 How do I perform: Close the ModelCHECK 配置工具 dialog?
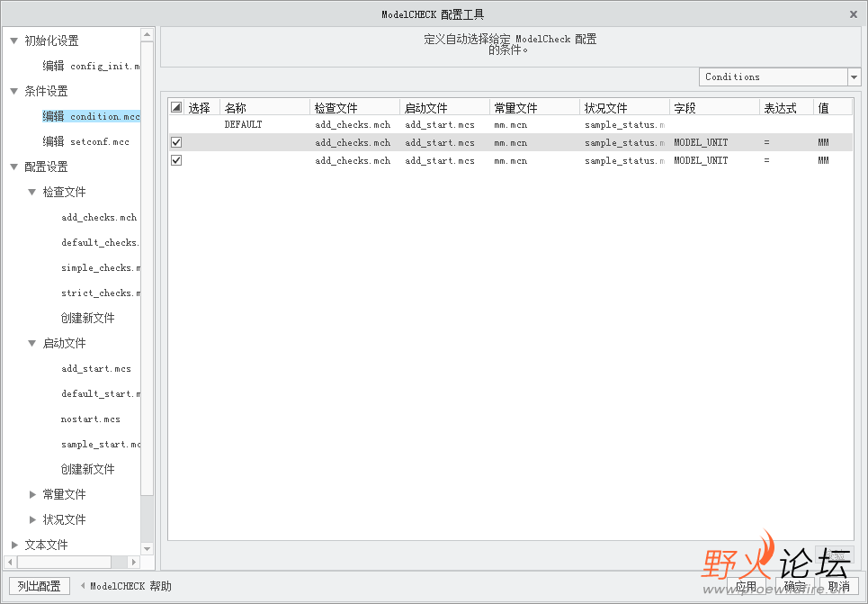tap(853, 14)
